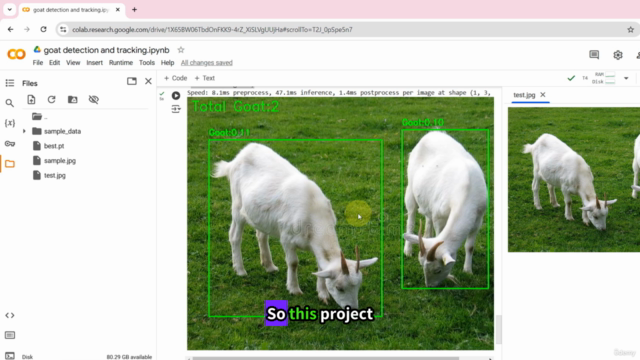Click the goat detection output image

click(x=340, y=223)
